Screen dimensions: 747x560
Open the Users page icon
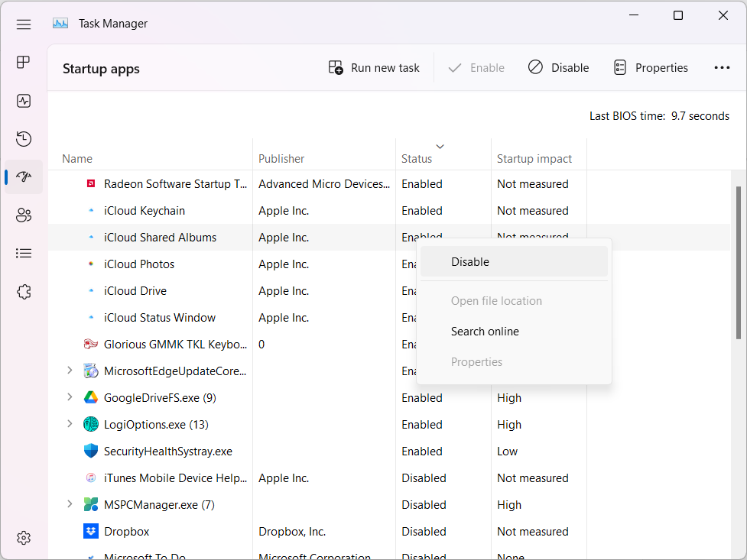coord(24,215)
